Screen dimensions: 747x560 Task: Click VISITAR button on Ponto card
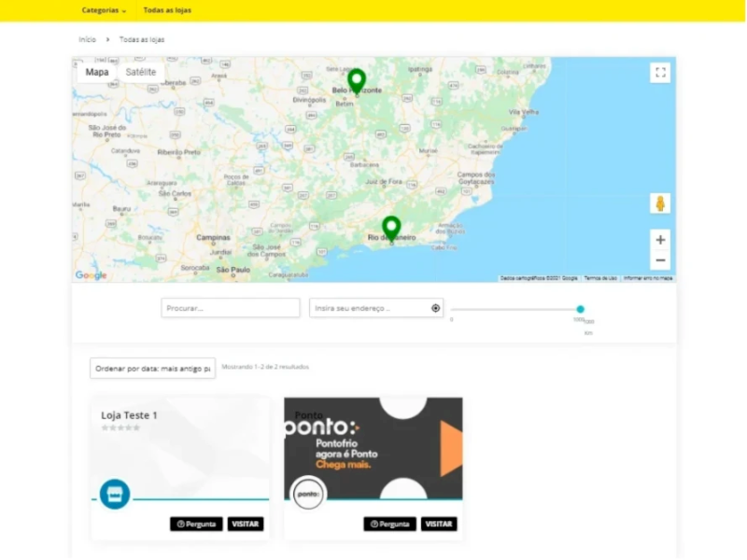439,524
